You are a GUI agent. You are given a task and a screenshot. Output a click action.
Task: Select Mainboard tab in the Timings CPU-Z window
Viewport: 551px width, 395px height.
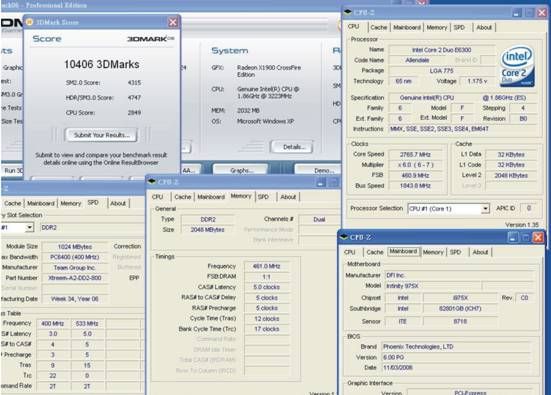coord(211,197)
